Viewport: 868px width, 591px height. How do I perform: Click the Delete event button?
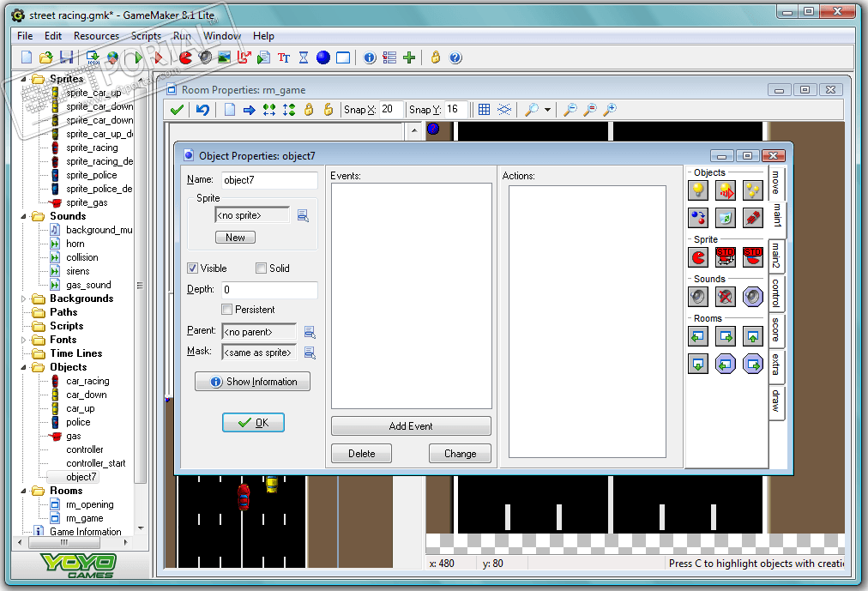(361, 454)
